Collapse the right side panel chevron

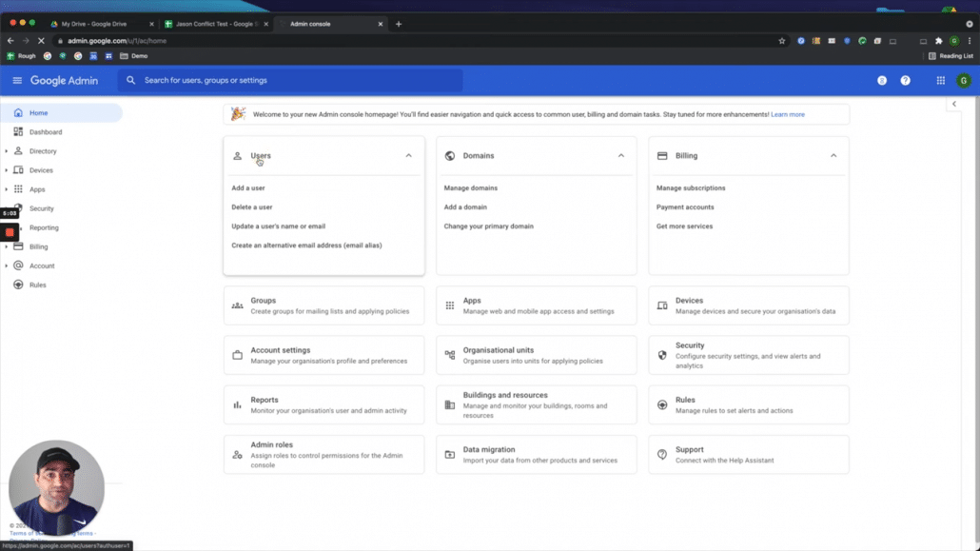[953, 104]
